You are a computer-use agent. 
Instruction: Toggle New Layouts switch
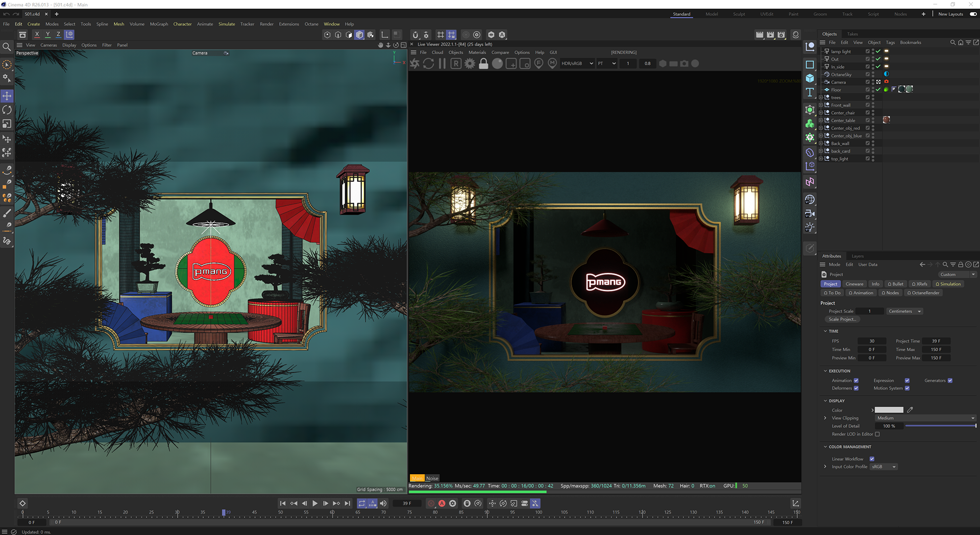point(973,14)
